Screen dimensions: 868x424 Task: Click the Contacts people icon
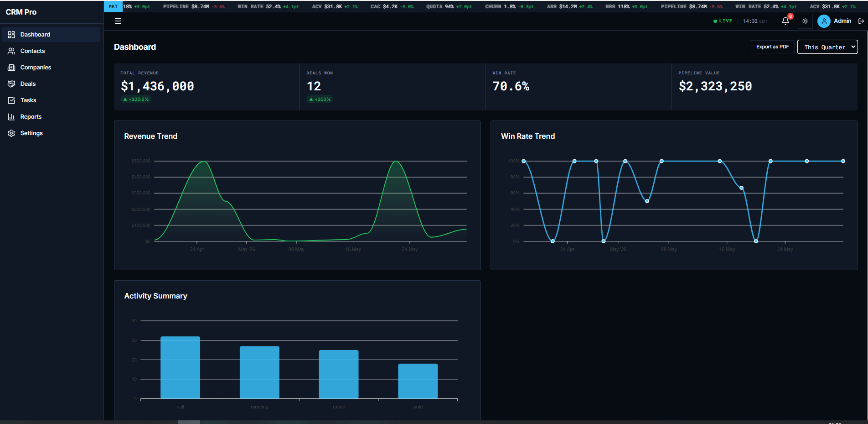[11, 51]
